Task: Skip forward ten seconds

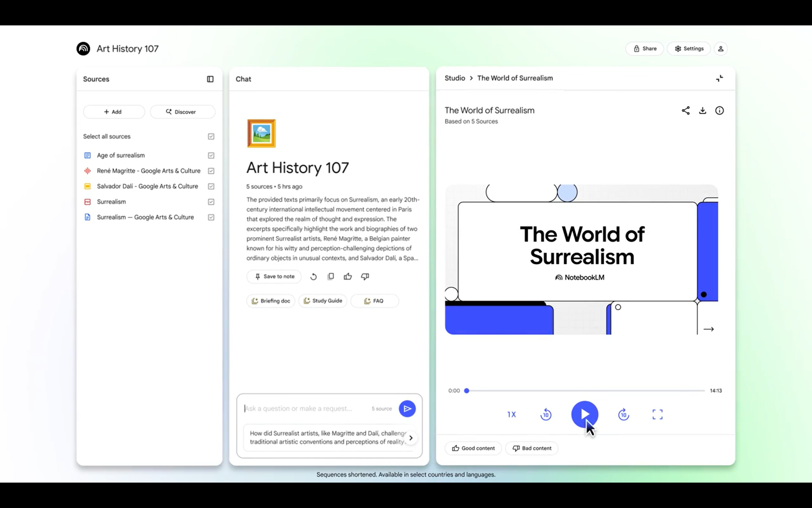Action: (x=623, y=414)
